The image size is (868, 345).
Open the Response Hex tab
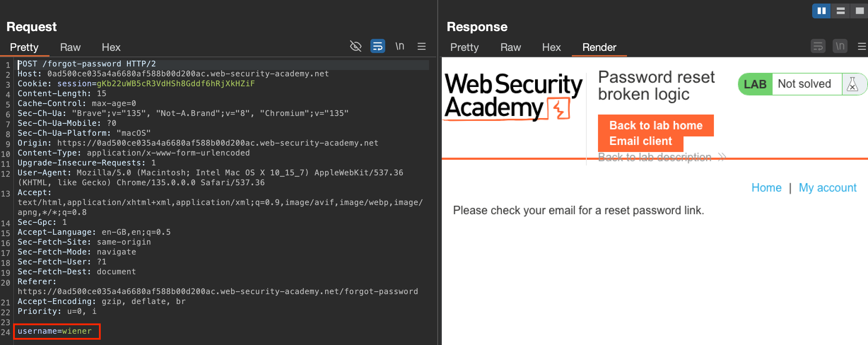[551, 47]
